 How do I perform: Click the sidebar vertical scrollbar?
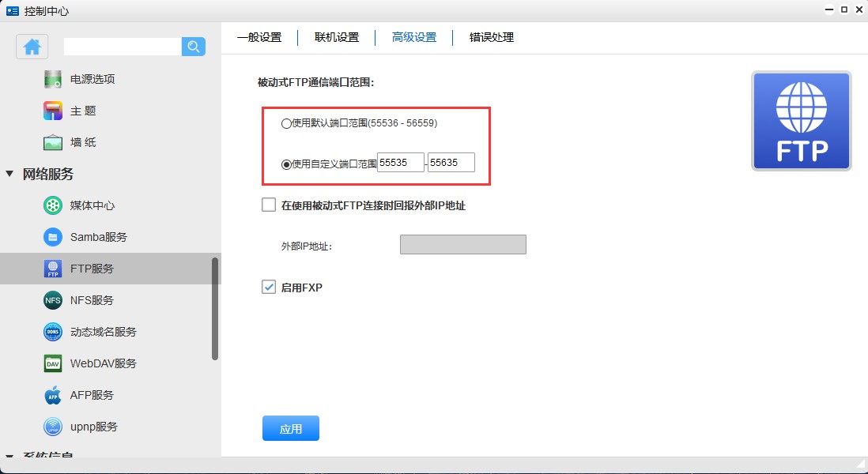[215, 308]
